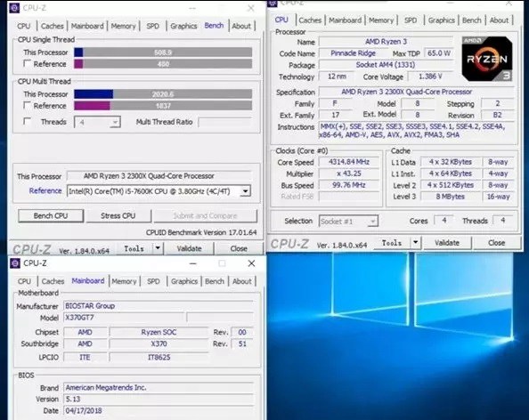The width and height of the screenshot is (529, 420).
Task: Click the Bench CPU button
Action: pyautogui.click(x=51, y=215)
